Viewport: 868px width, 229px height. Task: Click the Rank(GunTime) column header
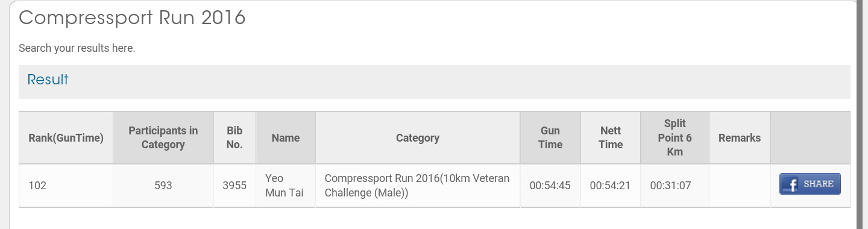tap(66, 137)
